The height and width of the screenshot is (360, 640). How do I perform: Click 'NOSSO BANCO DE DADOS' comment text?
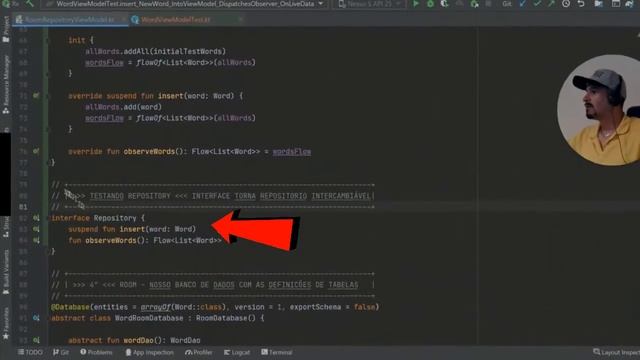tap(191, 284)
